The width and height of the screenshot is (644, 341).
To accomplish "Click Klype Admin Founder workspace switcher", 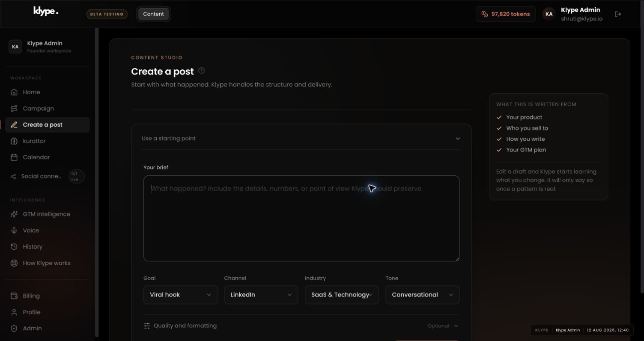I will tap(48, 47).
